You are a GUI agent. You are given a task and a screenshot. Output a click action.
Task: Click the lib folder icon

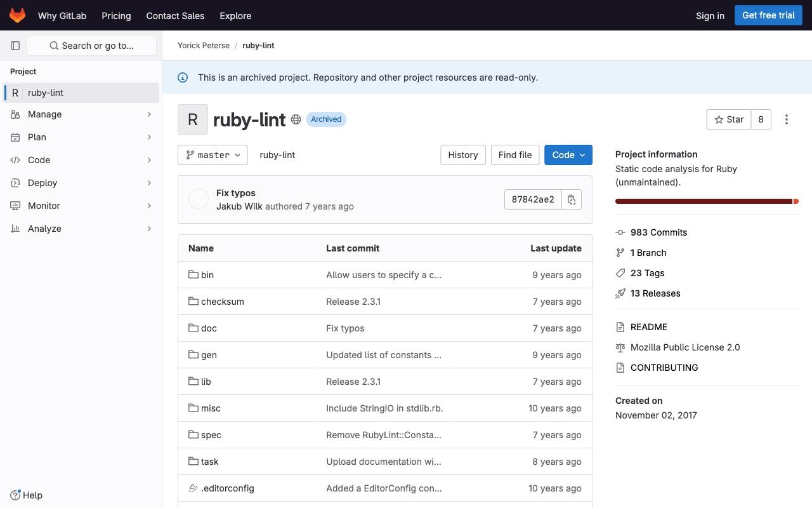pyautogui.click(x=193, y=382)
